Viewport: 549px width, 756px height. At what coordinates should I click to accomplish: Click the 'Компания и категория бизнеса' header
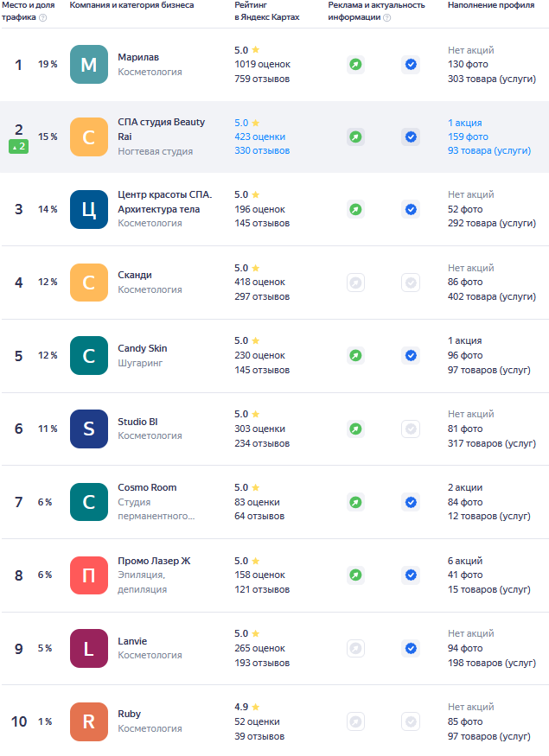131,5
